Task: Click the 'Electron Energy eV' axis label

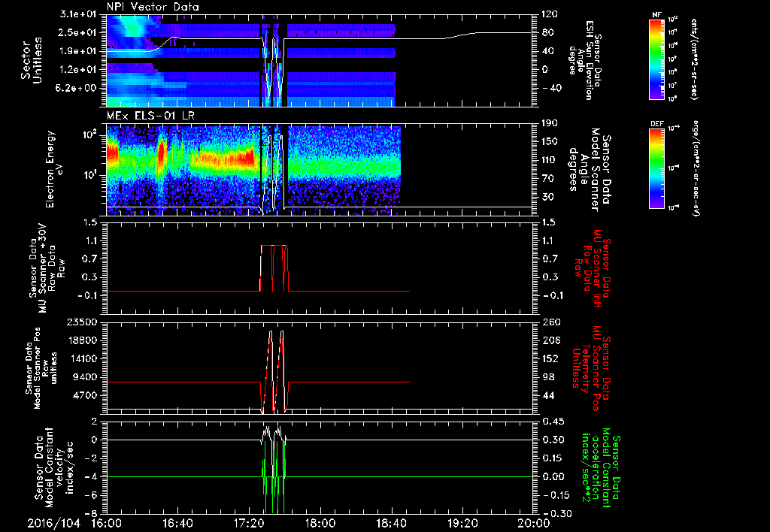Action: [x=56, y=169]
